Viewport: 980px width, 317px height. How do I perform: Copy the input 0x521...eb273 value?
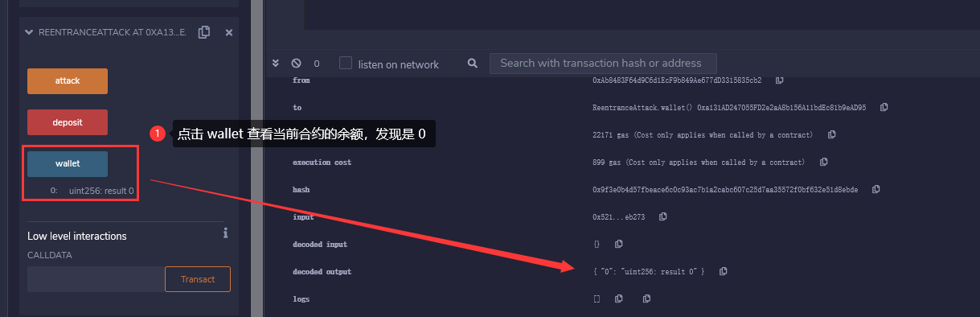pos(662,216)
